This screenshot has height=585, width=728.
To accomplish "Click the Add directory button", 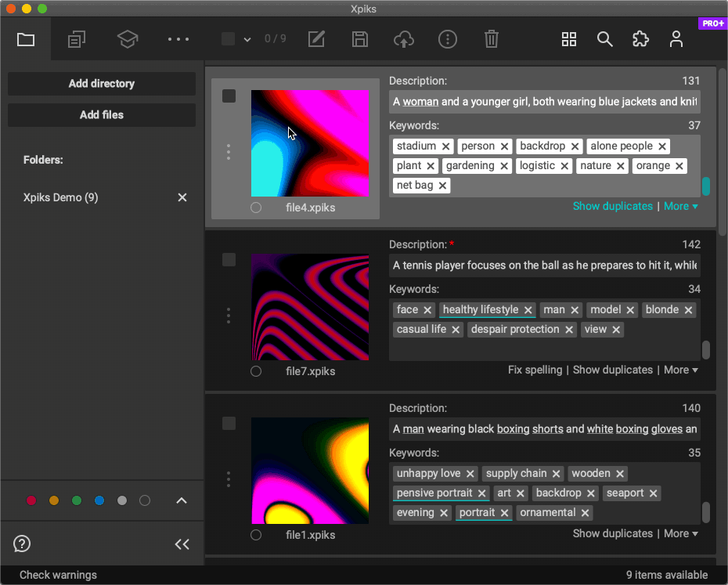I will (102, 84).
